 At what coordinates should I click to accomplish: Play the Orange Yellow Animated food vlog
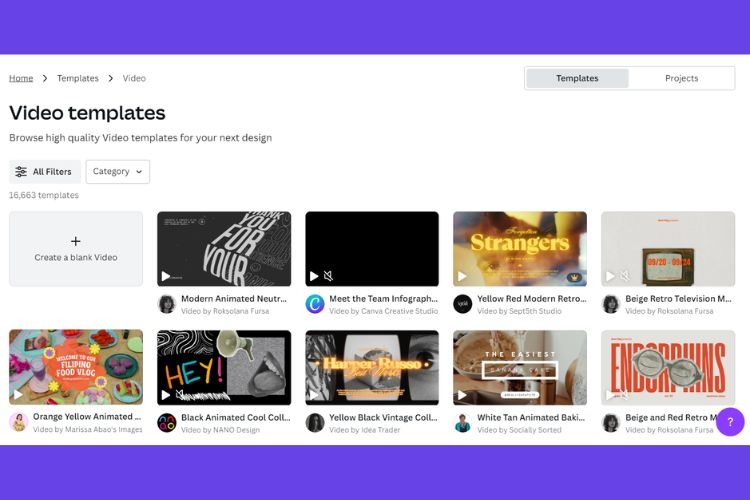point(18,395)
